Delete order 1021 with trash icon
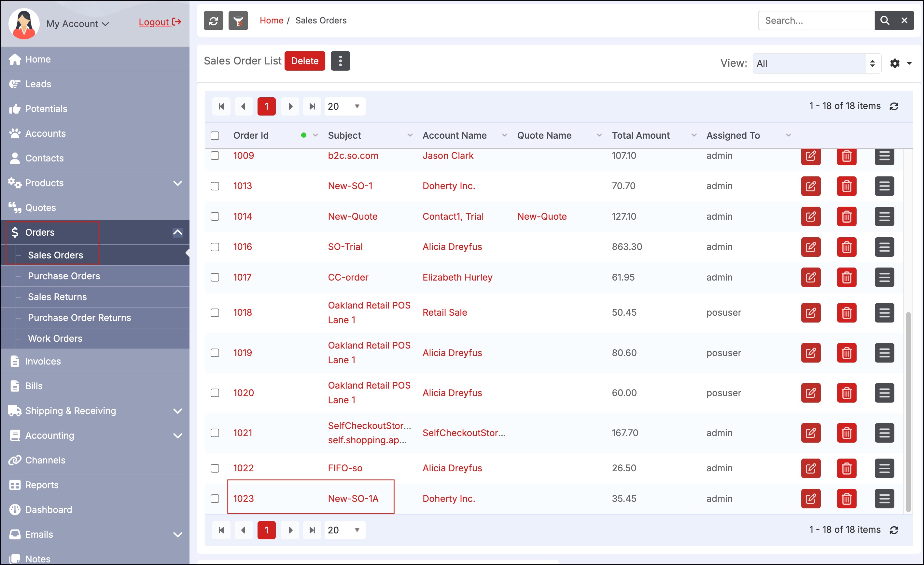The image size is (924, 565). click(x=847, y=433)
